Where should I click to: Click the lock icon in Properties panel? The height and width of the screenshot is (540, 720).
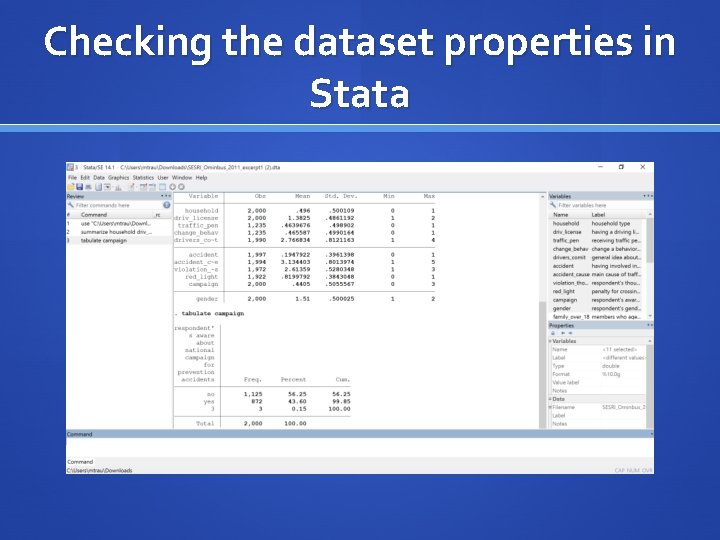click(x=553, y=333)
